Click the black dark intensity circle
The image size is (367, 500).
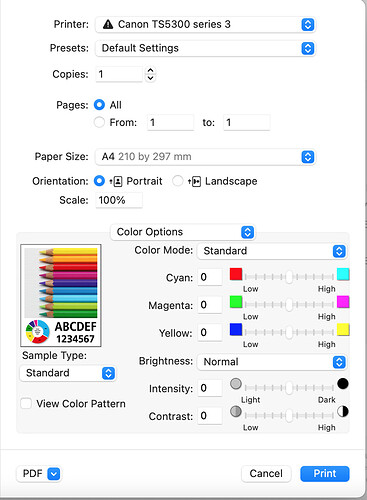(x=343, y=384)
